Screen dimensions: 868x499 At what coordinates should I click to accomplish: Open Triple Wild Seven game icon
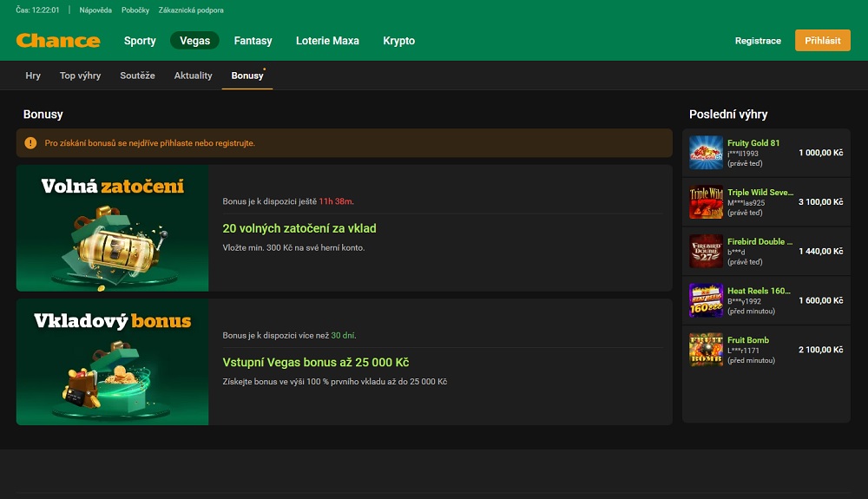coord(706,202)
